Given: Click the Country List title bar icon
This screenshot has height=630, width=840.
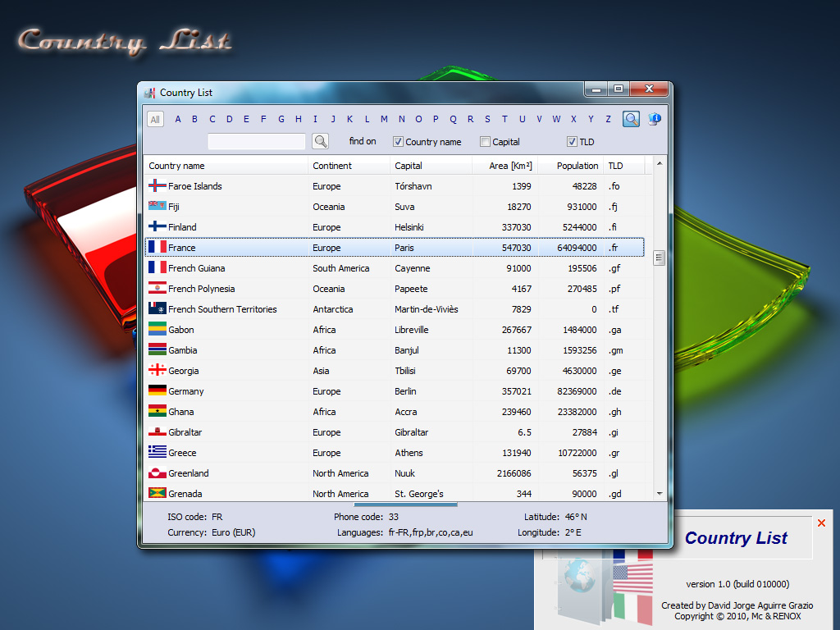Looking at the screenshot, I should tap(149, 93).
